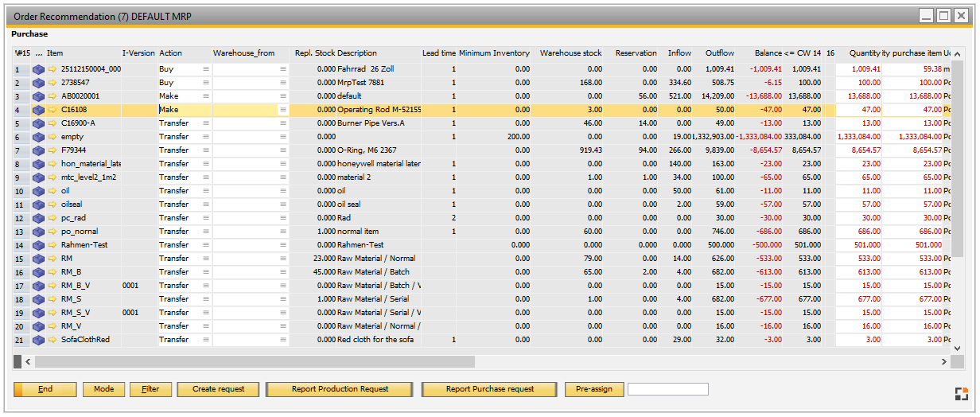Click the layout icon in the bottom-right corner

tap(961, 393)
